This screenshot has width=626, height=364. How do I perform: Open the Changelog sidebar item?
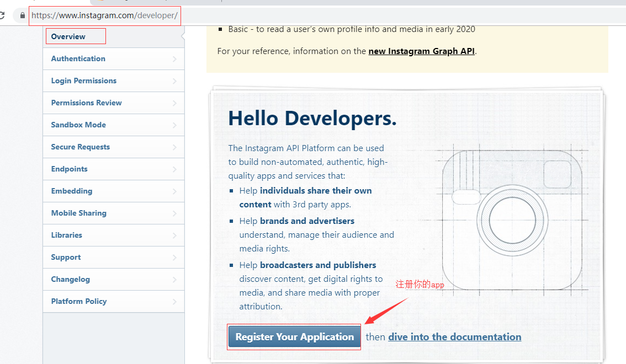coord(113,280)
